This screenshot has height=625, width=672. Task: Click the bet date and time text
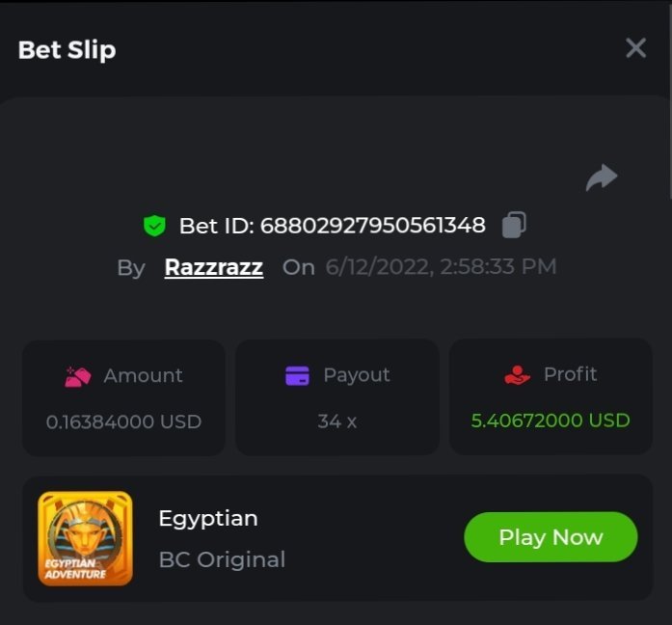441,267
